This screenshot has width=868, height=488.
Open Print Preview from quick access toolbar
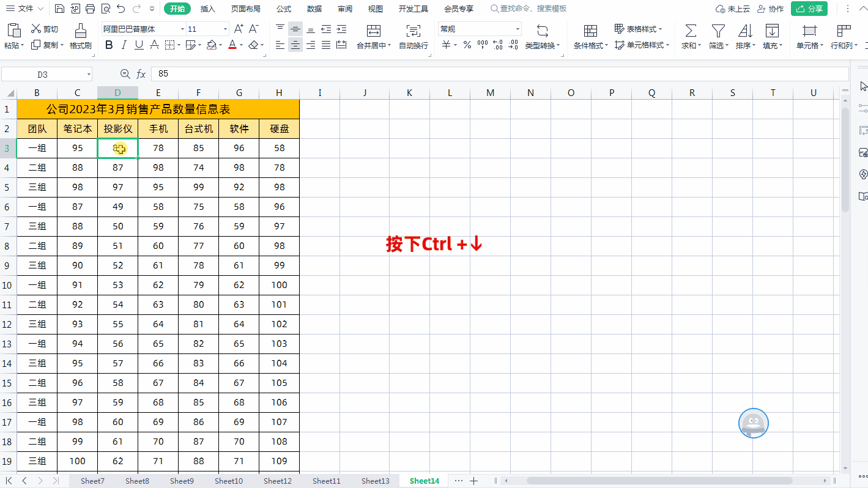point(105,9)
